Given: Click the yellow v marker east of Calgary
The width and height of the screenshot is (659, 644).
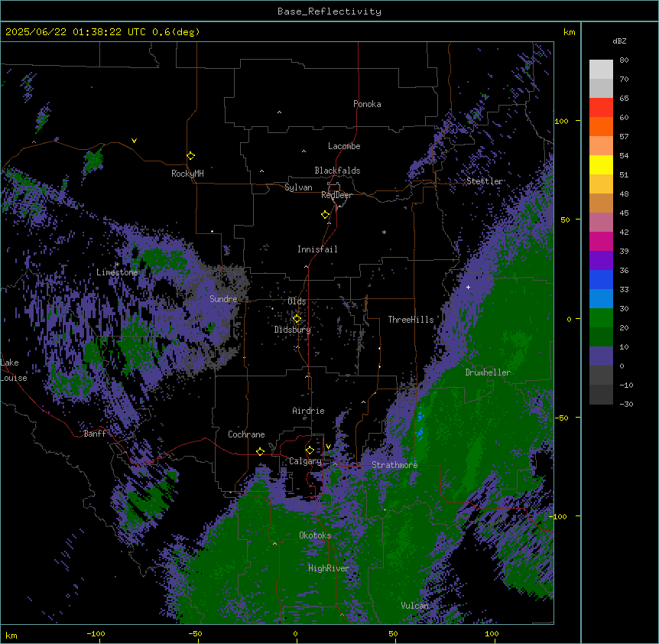Looking at the screenshot, I should tap(328, 447).
